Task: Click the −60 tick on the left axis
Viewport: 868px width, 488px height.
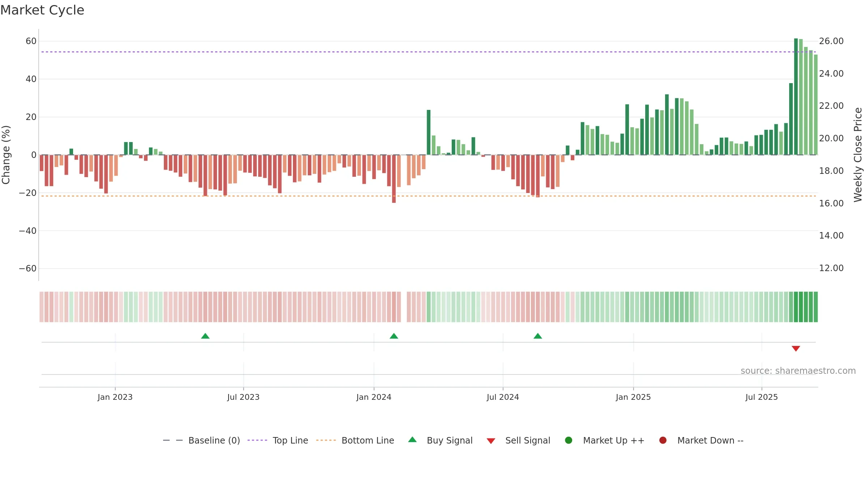Action: [28, 269]
